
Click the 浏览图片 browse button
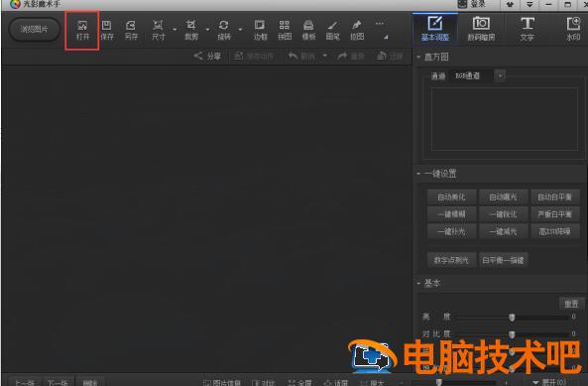pyautogui.click(x=34, y=29)
